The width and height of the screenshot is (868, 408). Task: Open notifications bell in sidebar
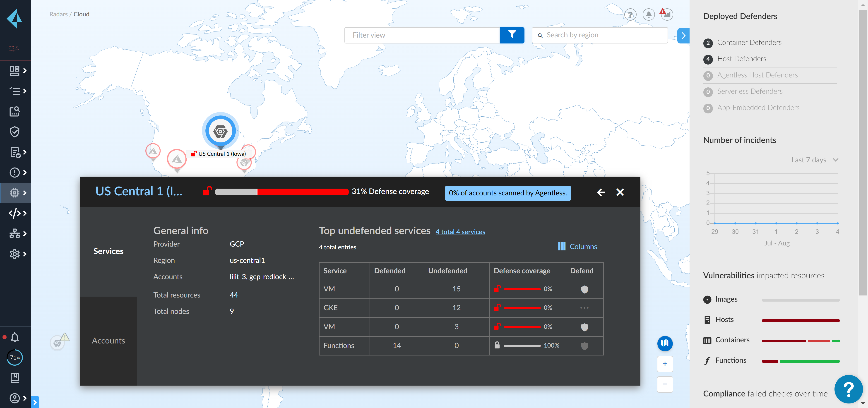14,337
